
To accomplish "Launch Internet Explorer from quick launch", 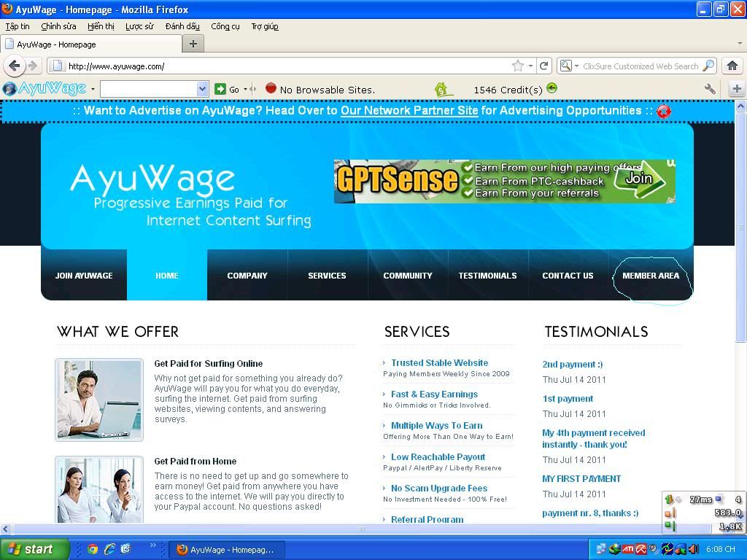I will pos(109,549).
